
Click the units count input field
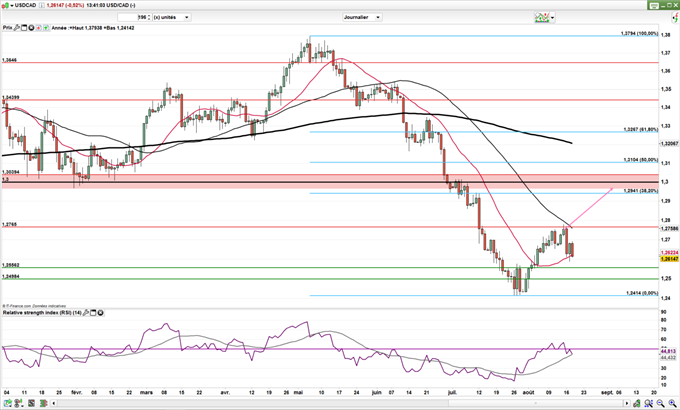tap(132, 17)
